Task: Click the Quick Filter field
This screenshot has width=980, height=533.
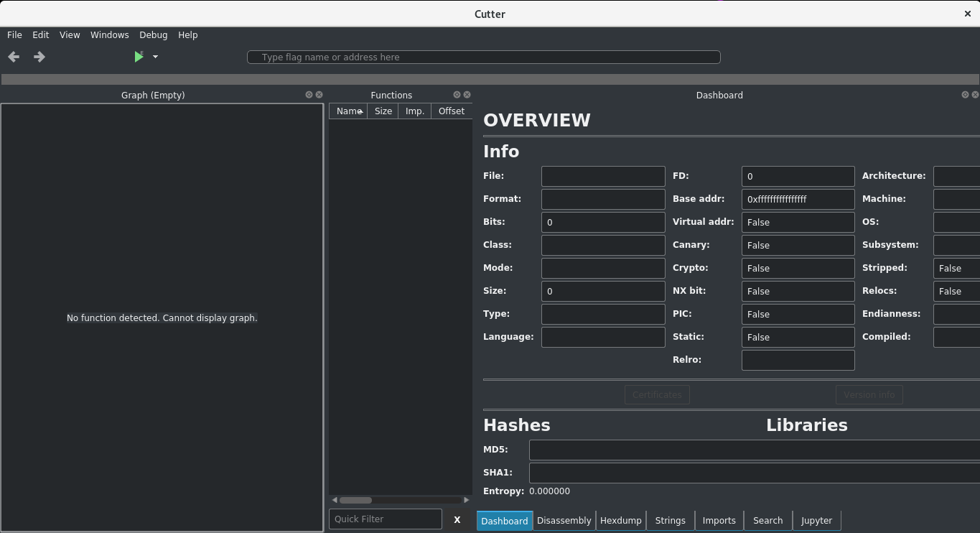Action: click(386, 519)
